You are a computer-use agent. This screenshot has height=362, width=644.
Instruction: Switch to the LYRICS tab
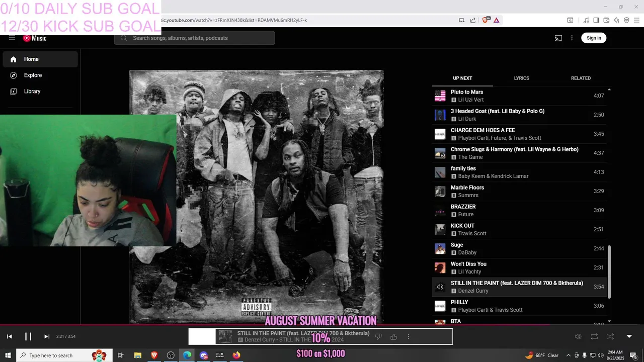[521, 78]
